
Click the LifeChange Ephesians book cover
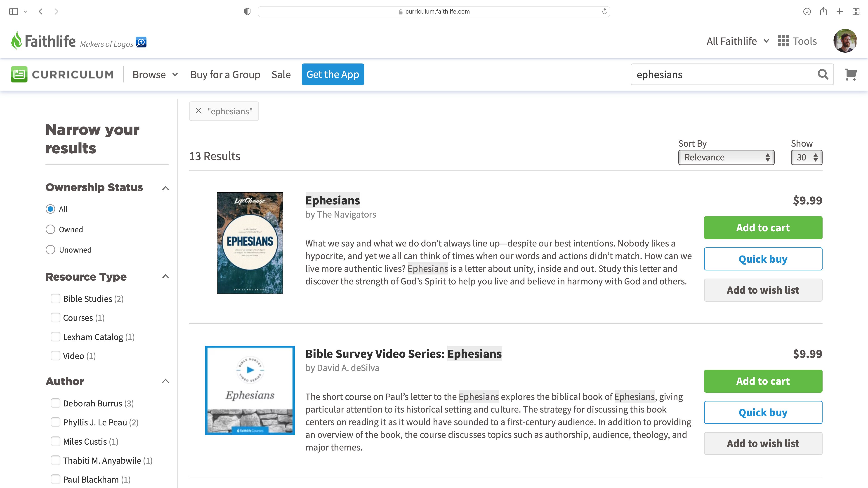click(250, 243)
